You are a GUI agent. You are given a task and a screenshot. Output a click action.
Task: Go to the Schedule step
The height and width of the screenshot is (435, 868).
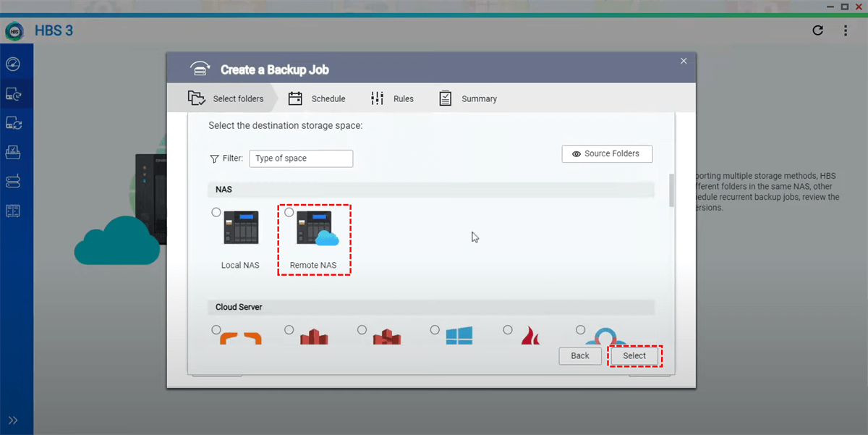tap(317, 98)
